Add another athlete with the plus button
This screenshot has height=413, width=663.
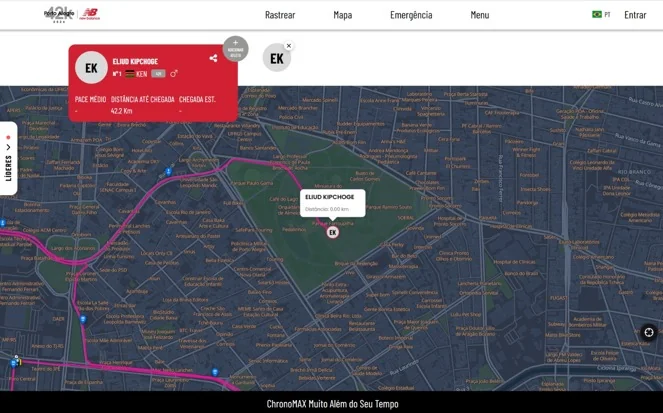pos(236,49)
